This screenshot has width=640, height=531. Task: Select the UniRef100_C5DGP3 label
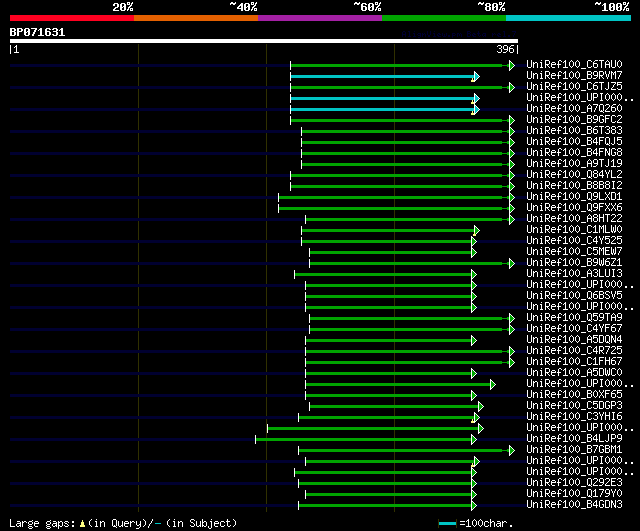click(574, 406)
